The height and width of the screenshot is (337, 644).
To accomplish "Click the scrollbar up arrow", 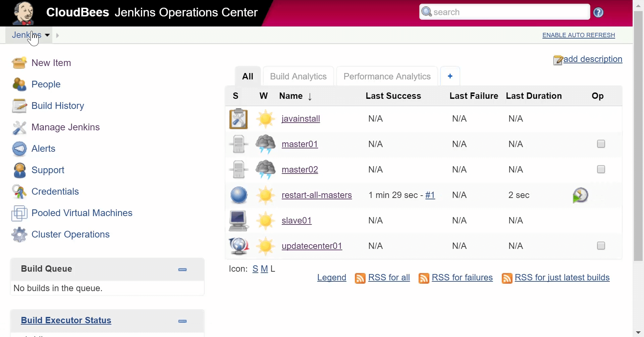I will coord(638,5).
